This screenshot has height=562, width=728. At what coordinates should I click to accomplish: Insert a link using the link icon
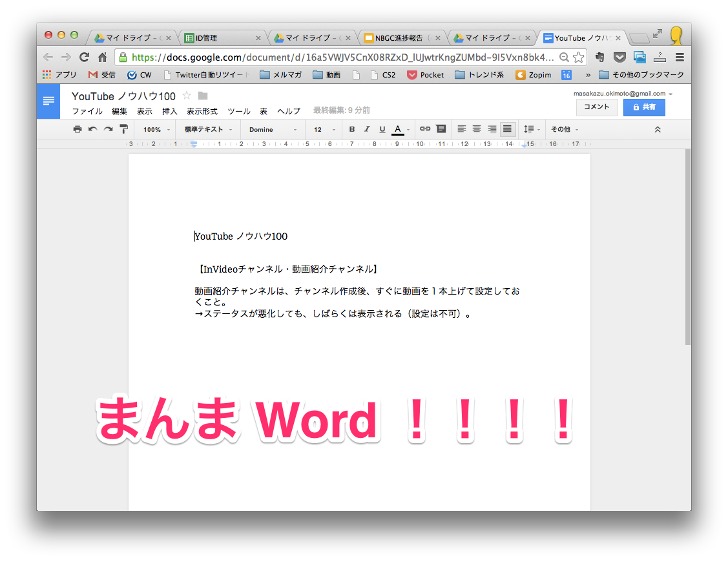click(425, 129)
